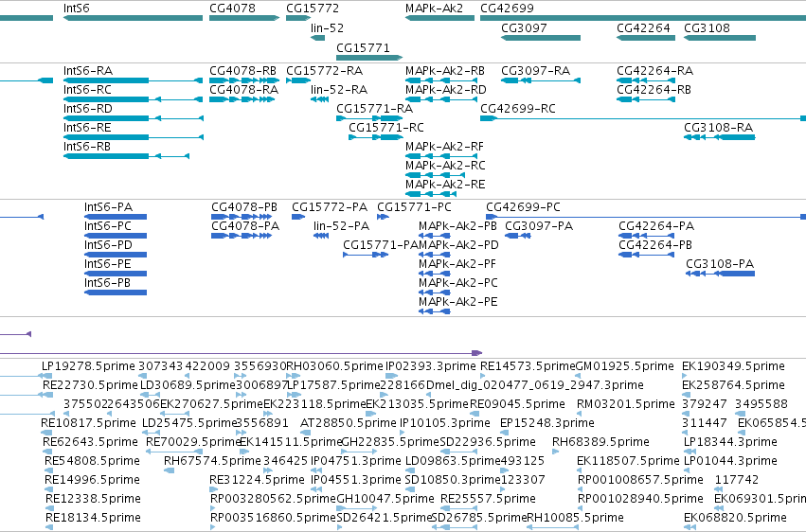Screen dimensions: 806x532
Task: Click EST RP001008657.5prime
Action: pyautogui.click(x=640, y=480)
